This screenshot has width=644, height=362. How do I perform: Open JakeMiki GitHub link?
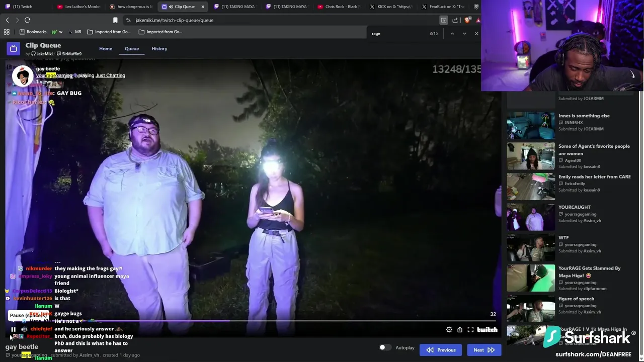click(42, 54)
